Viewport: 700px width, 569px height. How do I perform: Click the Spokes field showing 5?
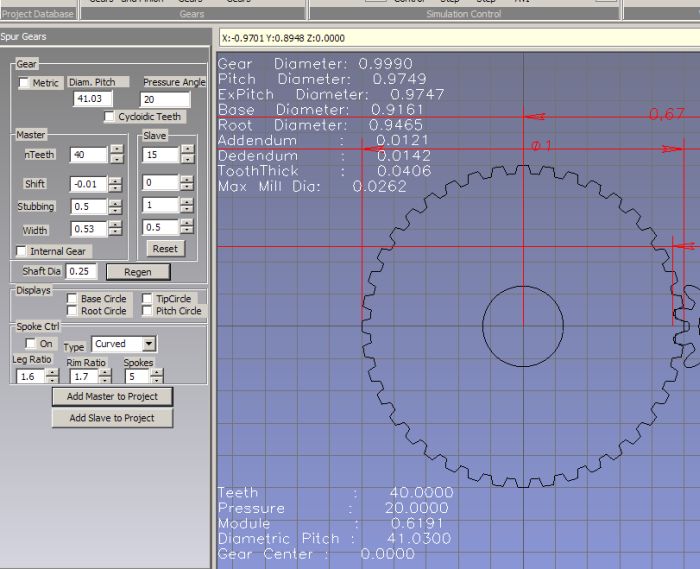pos(138,376)
